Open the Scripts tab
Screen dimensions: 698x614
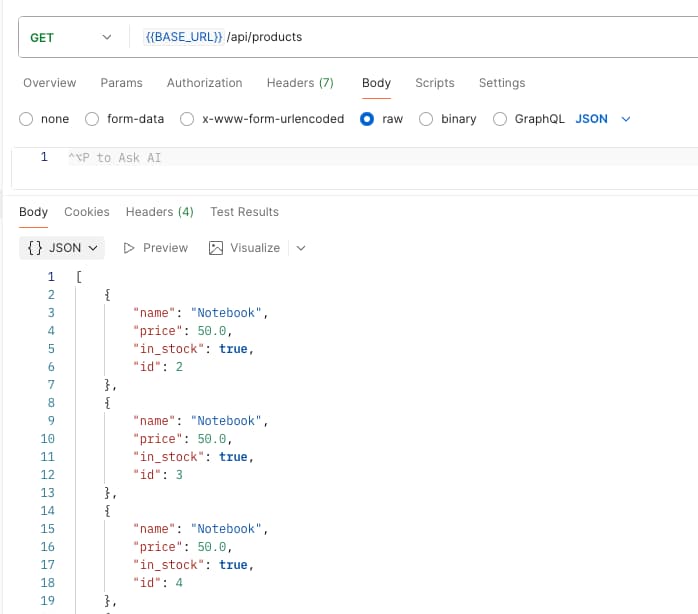point(434,83)
